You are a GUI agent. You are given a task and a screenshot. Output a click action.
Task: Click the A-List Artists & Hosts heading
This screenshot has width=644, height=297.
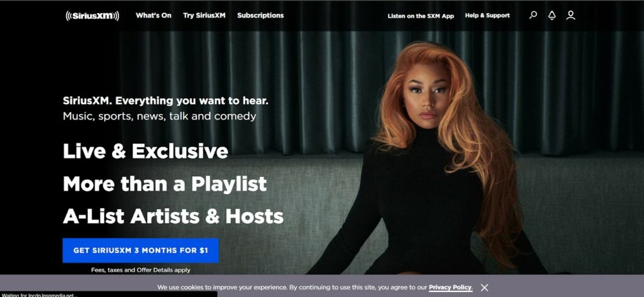click(173, 216)
